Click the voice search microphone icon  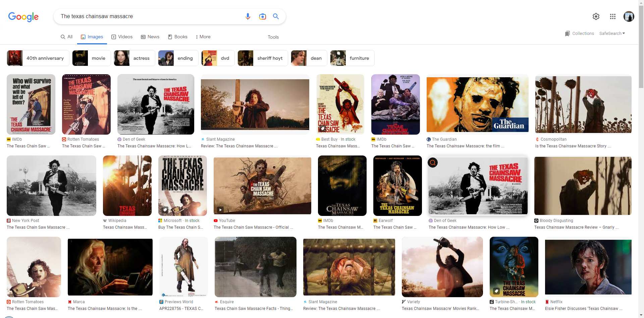[x=248, y=16]
